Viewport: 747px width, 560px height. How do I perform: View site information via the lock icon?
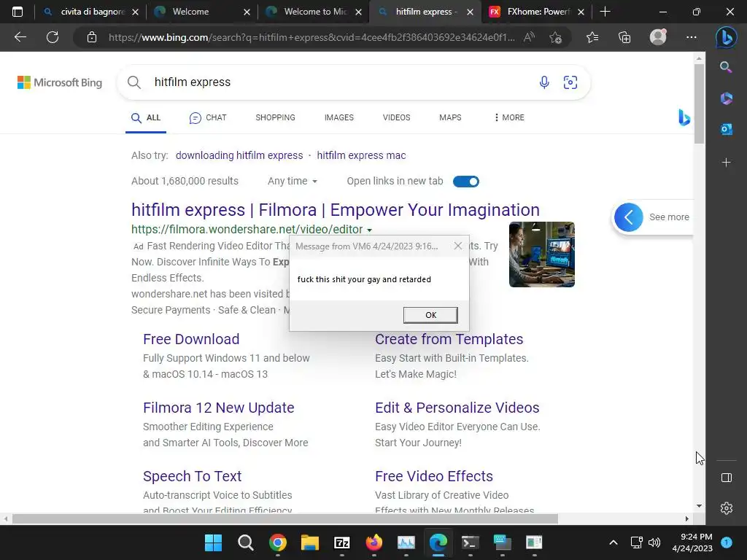tap(92, 37)
